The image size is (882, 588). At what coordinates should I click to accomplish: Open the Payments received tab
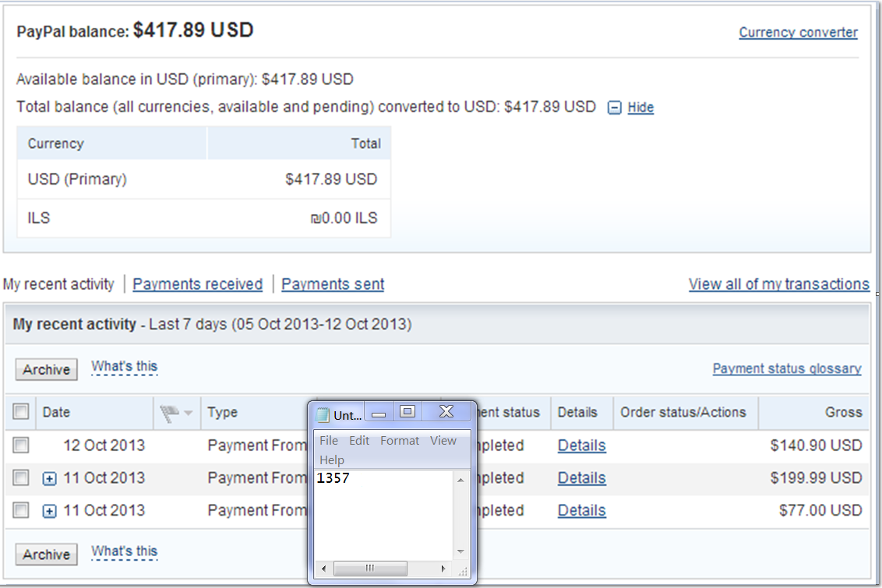tap(197, 284)
